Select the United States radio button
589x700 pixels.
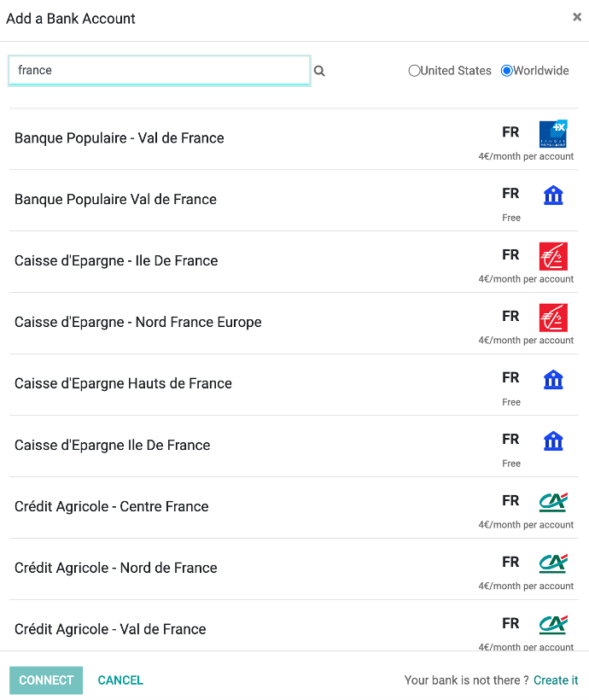pos(415,71)
